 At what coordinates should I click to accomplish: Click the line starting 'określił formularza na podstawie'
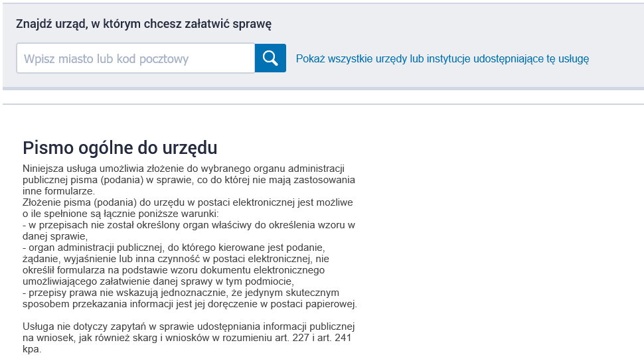click(173, 270)
